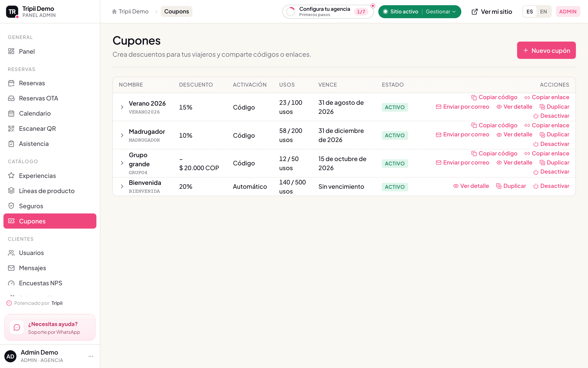Open Configura tu agencia progress ring

click(290, 11)
